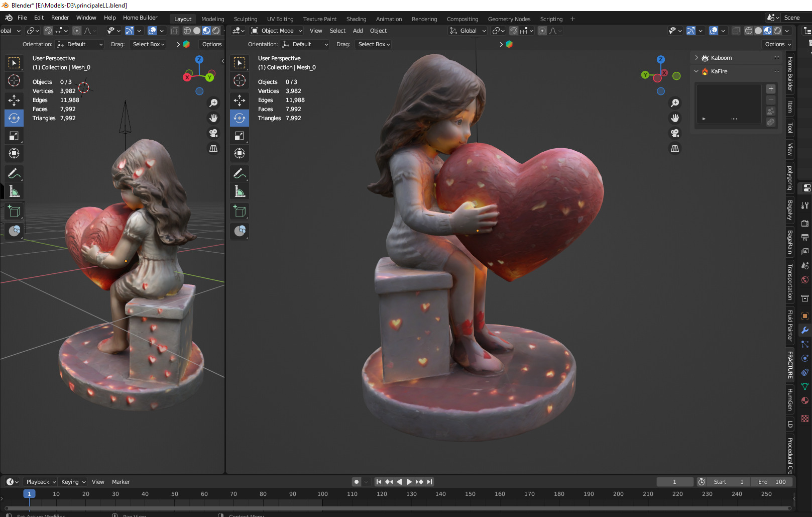
Task: Toggle camera view icon in left viewport
Action: pyautogui.click(x=213, y=133)
